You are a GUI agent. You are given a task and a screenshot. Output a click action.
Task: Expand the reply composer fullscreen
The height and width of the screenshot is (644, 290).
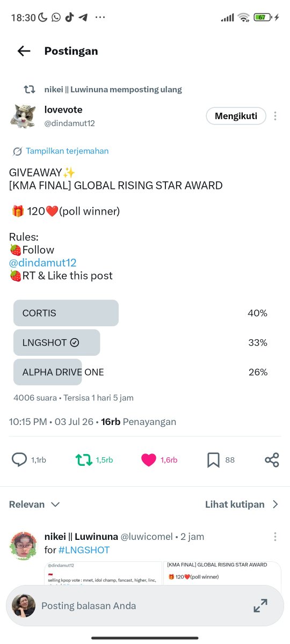coord(260,605)
